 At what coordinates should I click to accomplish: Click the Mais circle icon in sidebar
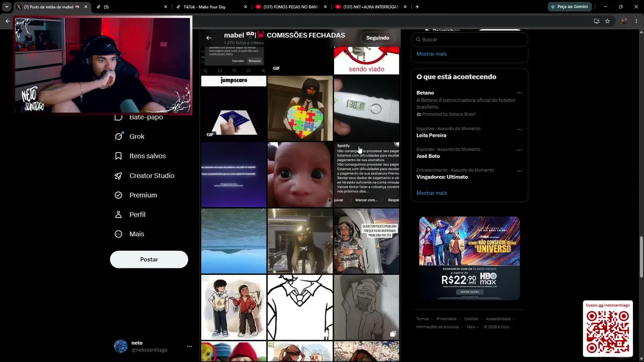(118, 234)
